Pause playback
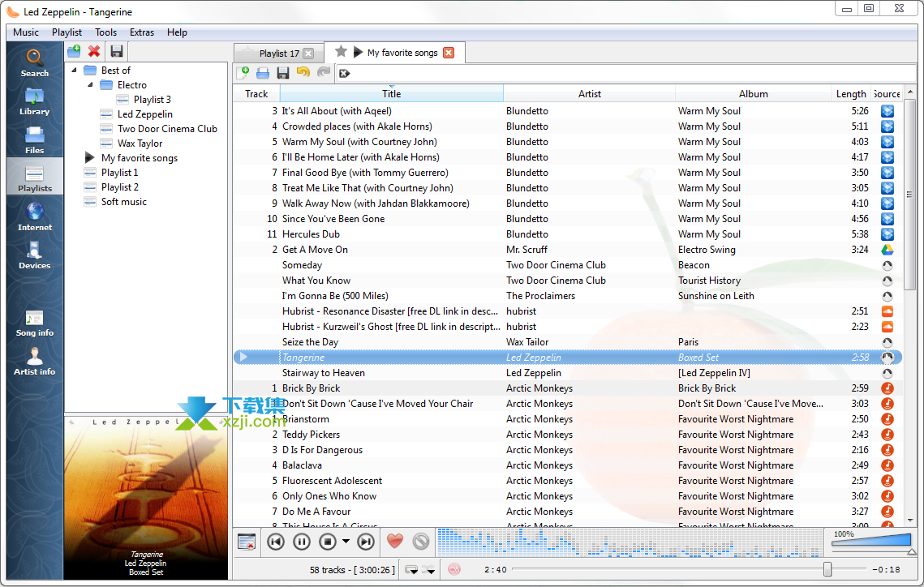The width and height of the screenshot is (924, 587). pyautogui.click(x=301, y=542)
